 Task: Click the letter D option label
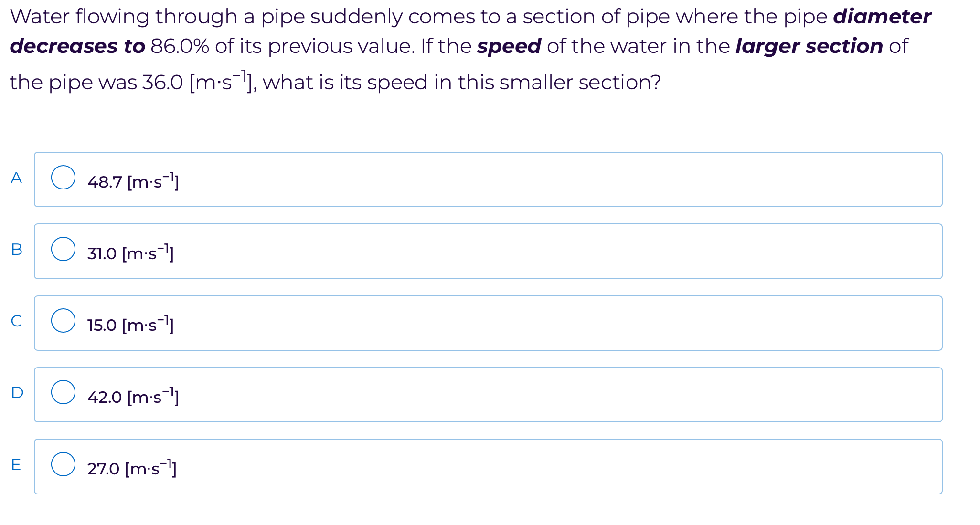point(17,392)
